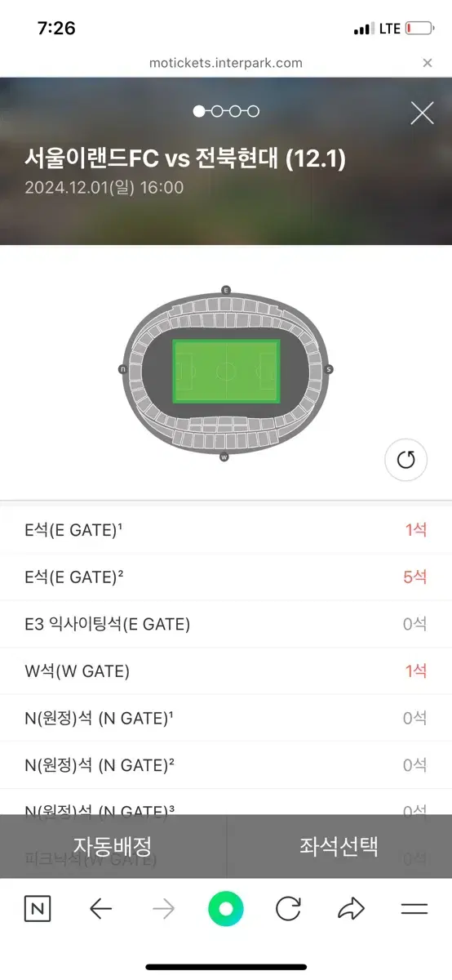Tap 자동배정 auto-assign button
This screenshot has width=452, height=980.
point(113,846)
